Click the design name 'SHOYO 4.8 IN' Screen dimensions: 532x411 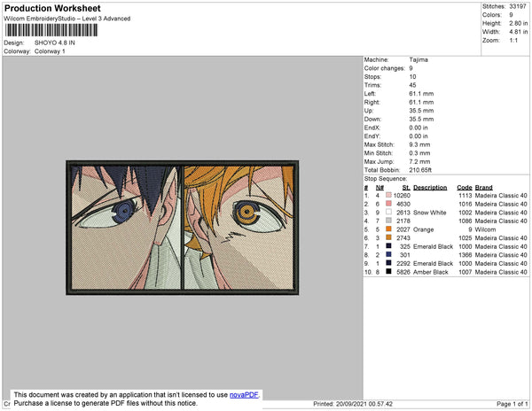(x=55, y=43)
